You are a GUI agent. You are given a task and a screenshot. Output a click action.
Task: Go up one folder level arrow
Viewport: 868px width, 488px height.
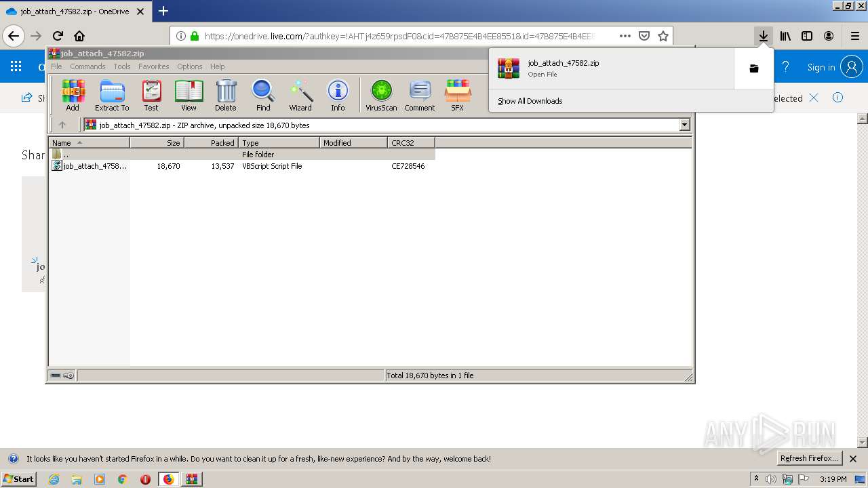(62, 125)
